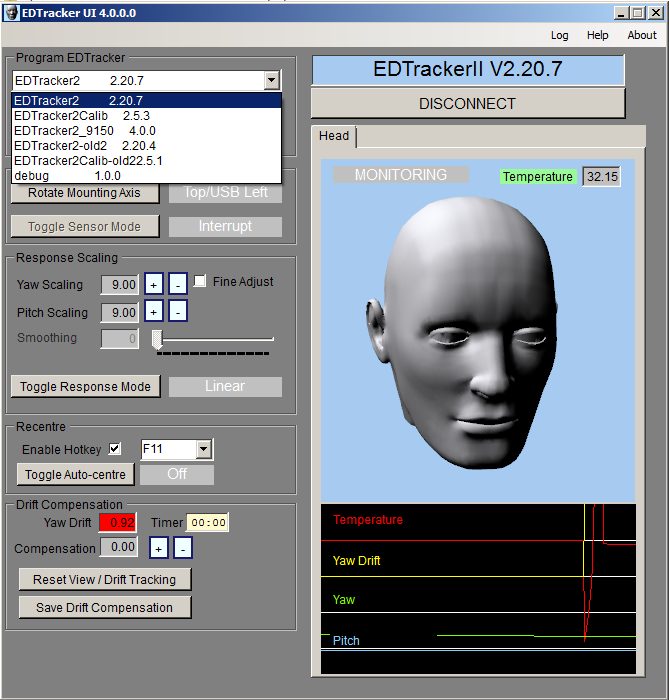Image resolution: width=669 pixels, height=700 pixels.
Task: Click the Smoothing slider thumb
Action: [x=157, y=340]
